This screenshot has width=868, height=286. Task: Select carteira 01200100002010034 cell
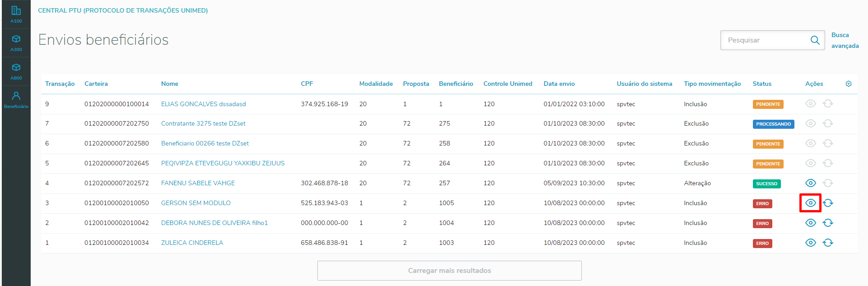[x=116, y=243]
